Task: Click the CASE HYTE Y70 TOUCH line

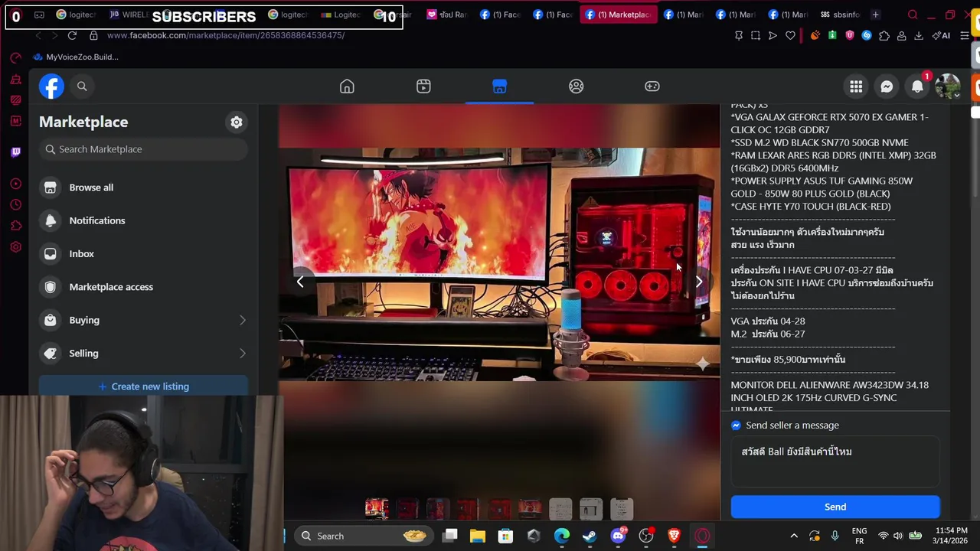Action: [x=811, y=207]
